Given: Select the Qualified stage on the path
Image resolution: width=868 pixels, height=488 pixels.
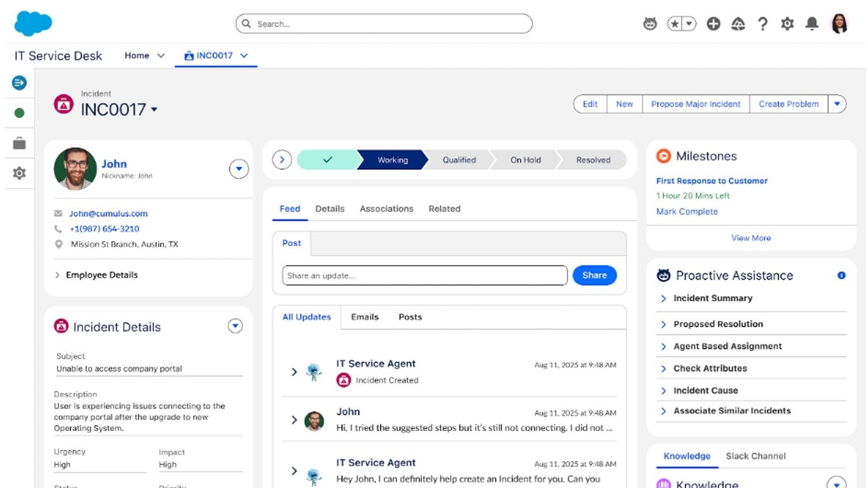Looking at the screenshot, I should pyautogui.click(x=459, y=160).
